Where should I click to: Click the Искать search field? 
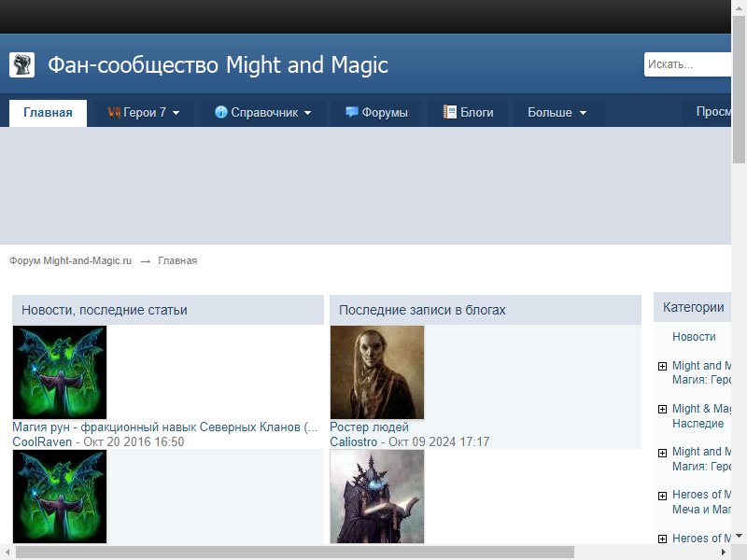point(687,64)
